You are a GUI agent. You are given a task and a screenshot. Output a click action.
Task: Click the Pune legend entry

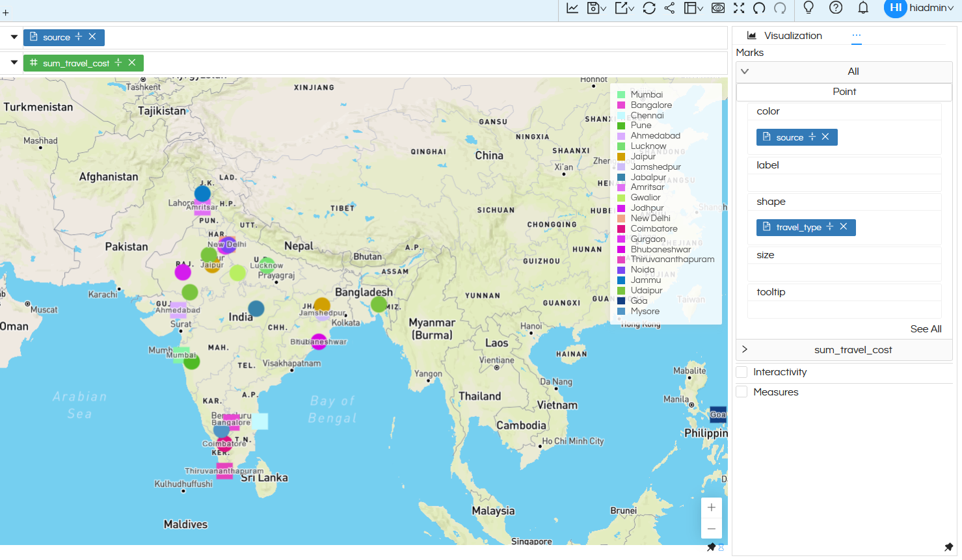641,126
